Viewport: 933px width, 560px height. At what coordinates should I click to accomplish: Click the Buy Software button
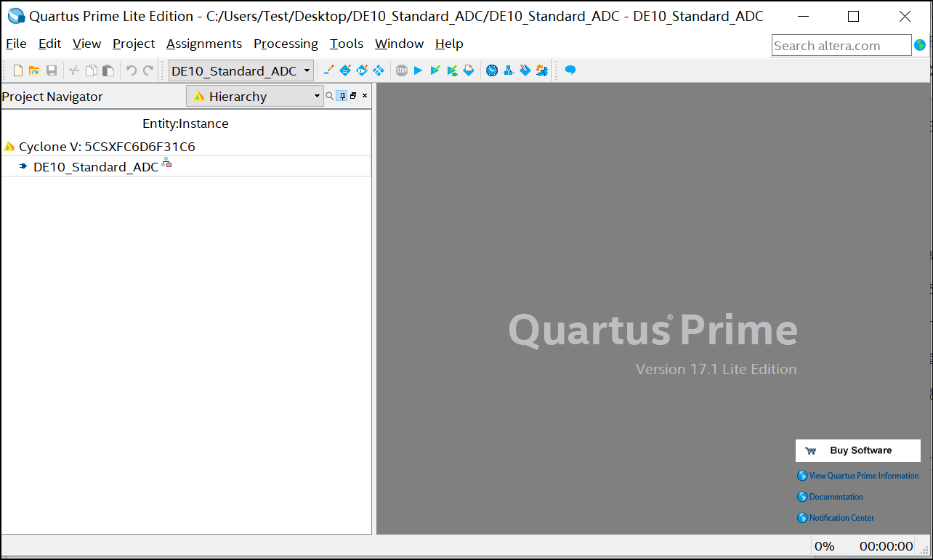(858, 450)
